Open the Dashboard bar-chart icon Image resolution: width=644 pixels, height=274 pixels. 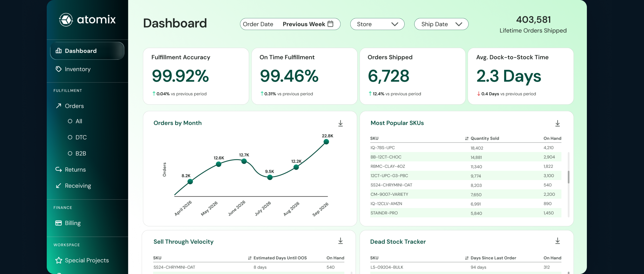59,50
